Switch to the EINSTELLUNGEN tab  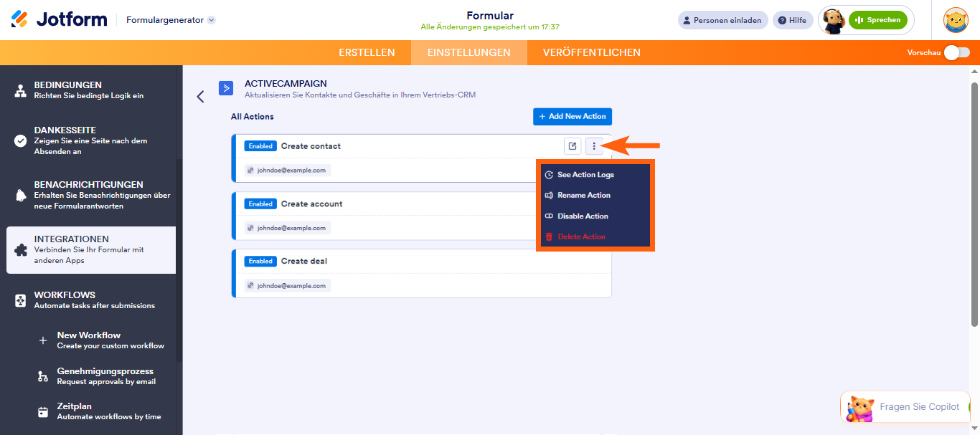click(468, 52)
